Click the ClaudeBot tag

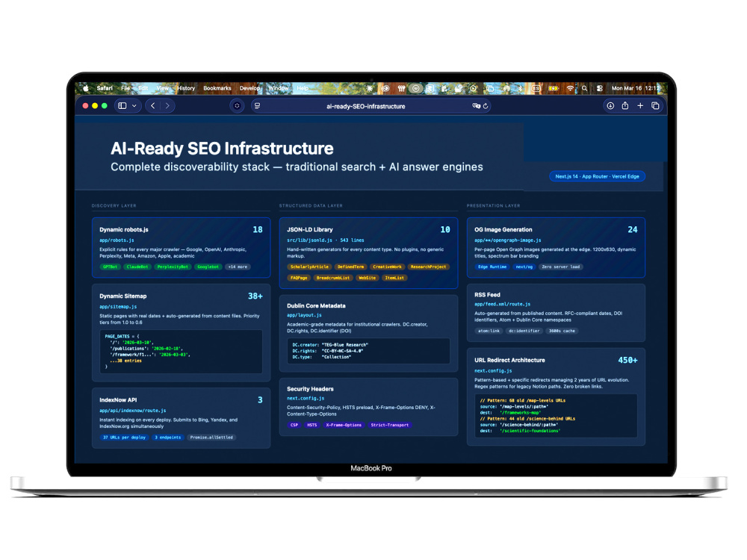(137, 267)
